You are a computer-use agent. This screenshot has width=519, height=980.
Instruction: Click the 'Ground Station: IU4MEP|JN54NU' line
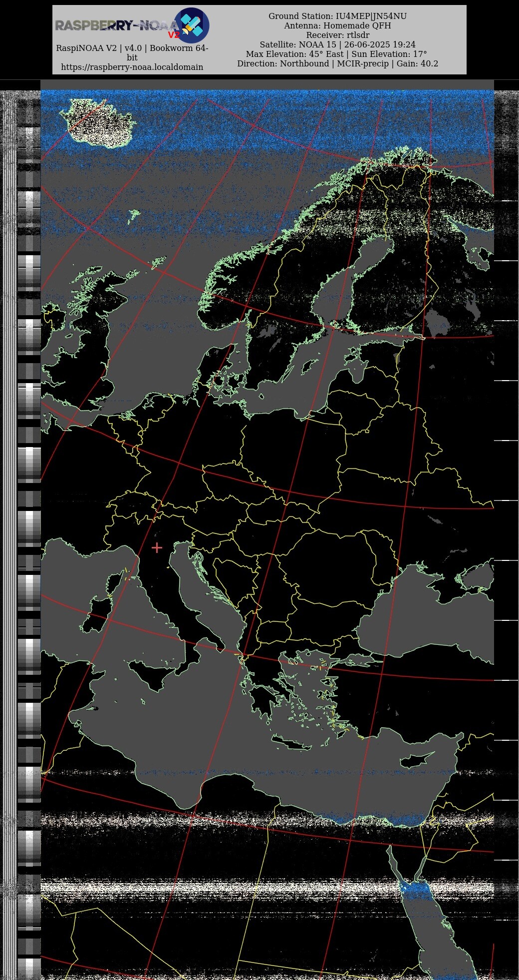point(338,16)
